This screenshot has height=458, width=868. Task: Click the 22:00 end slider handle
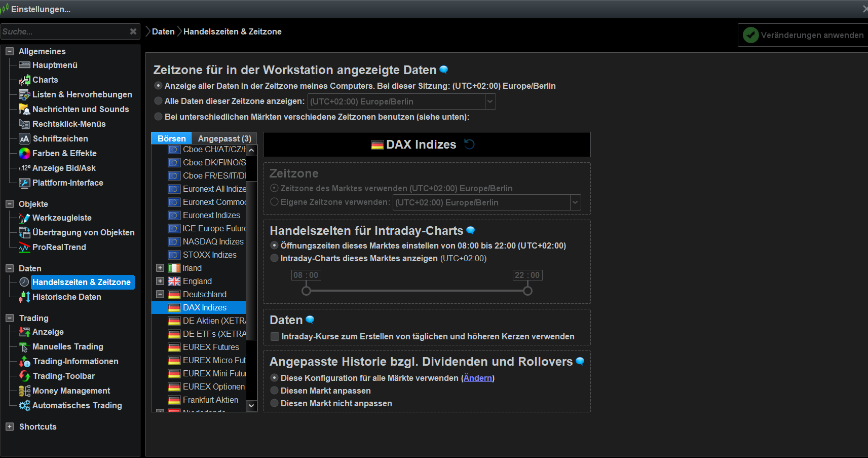click(x=527, y=291)
